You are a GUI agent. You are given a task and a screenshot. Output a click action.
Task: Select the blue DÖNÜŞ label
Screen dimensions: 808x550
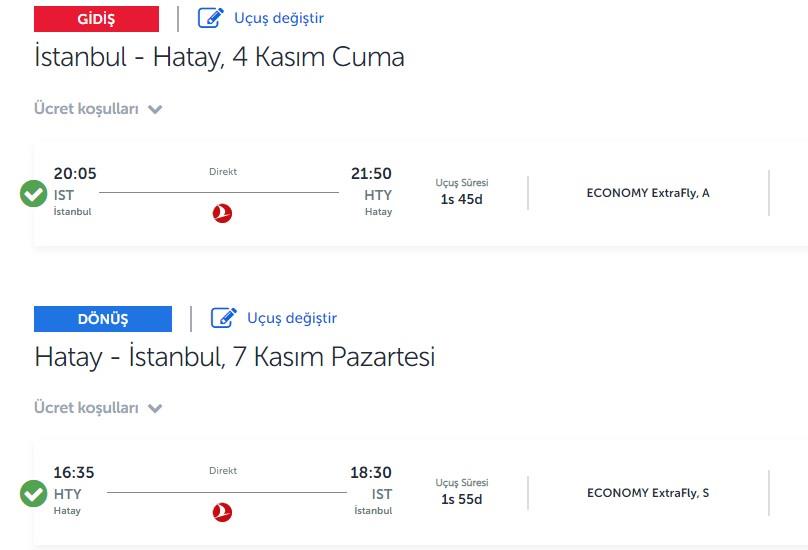[103, 319]
